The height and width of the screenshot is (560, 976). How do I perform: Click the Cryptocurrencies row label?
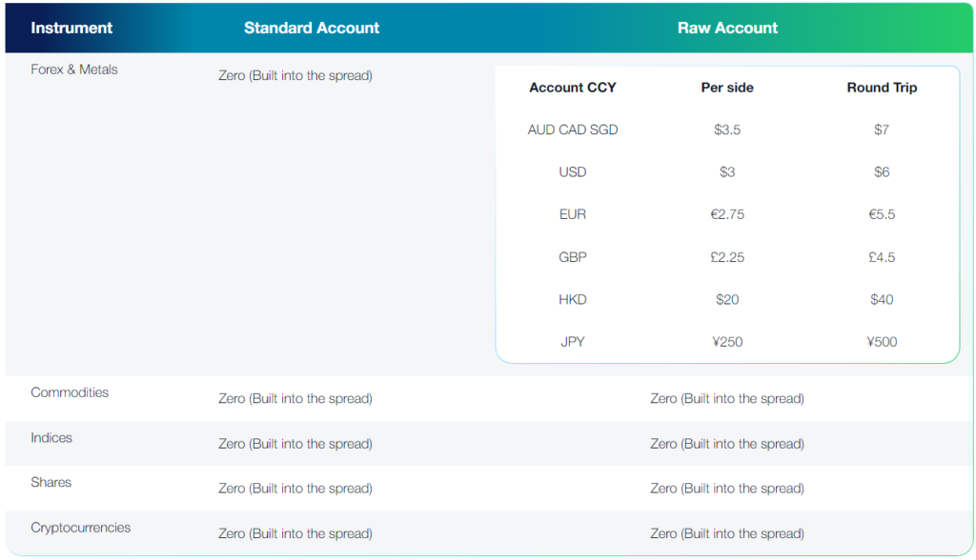[x=81, y=528]
